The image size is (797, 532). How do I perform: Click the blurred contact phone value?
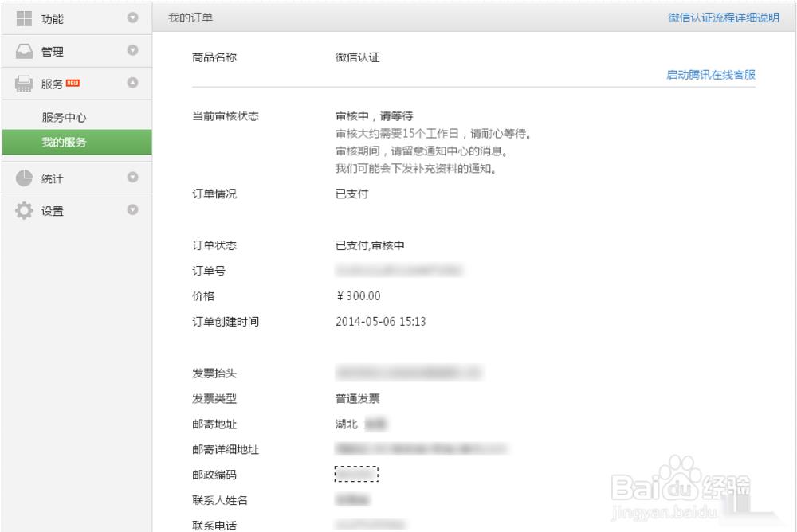370,524
